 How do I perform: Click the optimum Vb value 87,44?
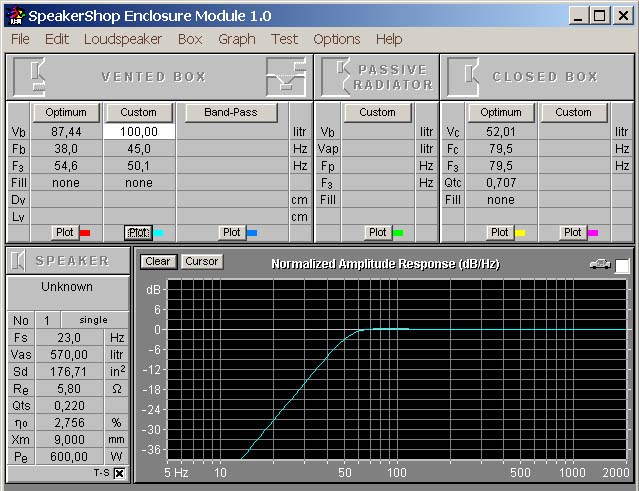(66, 132)
